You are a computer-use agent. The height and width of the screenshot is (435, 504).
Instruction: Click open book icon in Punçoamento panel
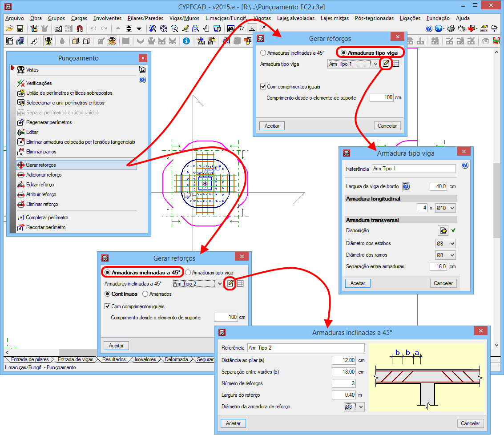(142, 69)
